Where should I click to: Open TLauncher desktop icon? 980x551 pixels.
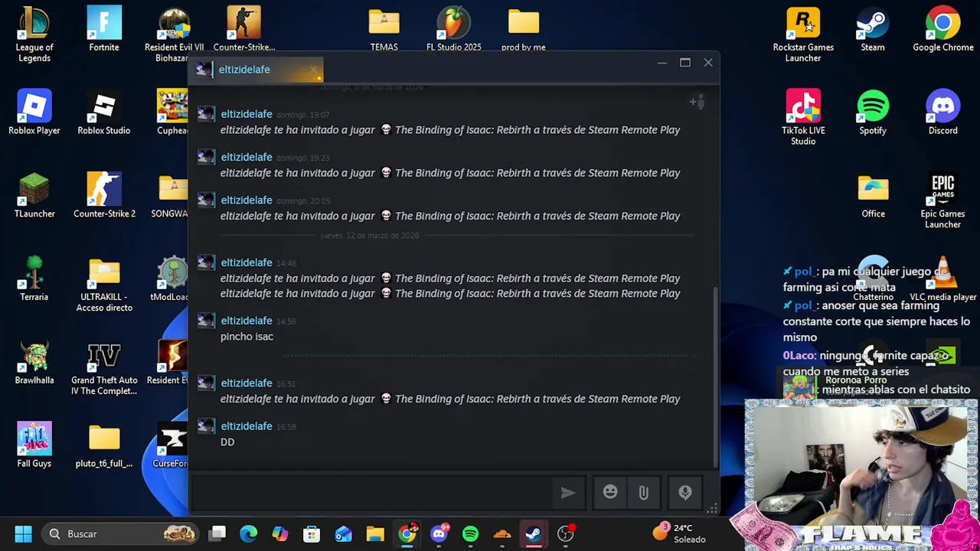(34, 196)
